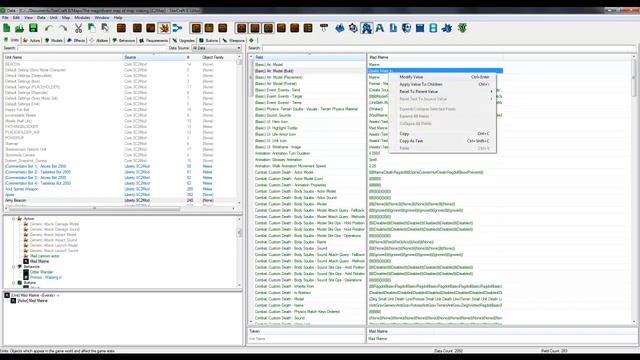Open the Edit menu
Viewport: 640px width, 360px height.
(x=16, y=18)
